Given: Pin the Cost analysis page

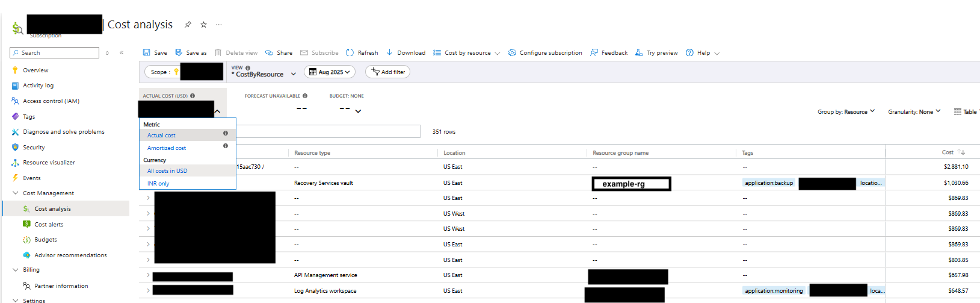Looking at the screenshot, I should pos(188,25).
